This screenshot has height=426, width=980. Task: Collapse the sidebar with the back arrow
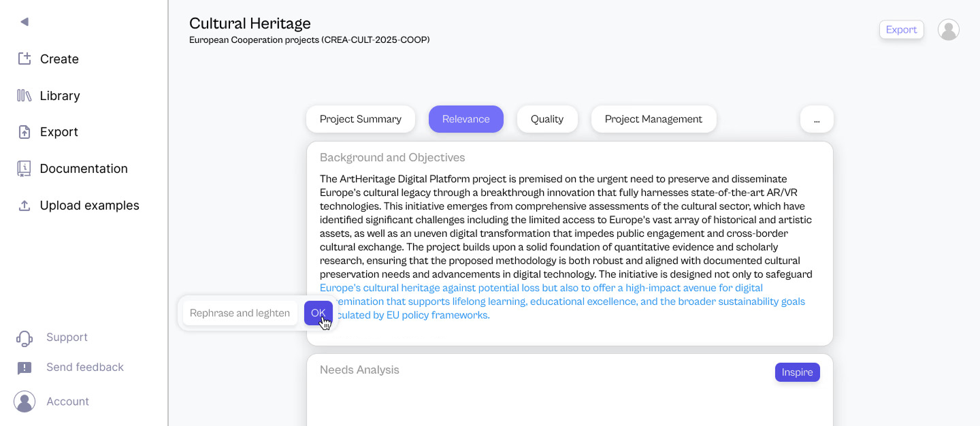click(x=24, y=22)
